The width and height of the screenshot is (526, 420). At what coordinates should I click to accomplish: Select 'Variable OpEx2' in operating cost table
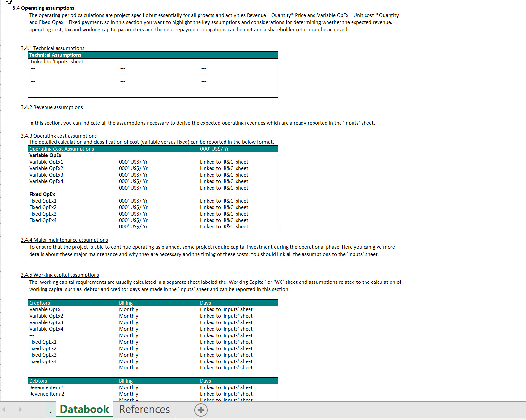(x=46, y=168)
